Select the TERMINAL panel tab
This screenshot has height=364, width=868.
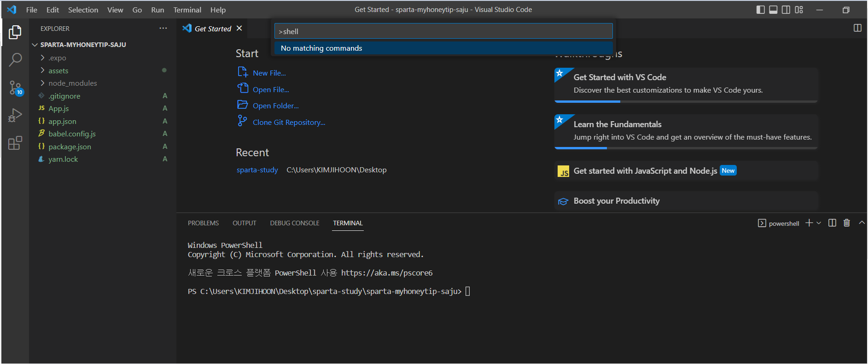tap(348, 223)
